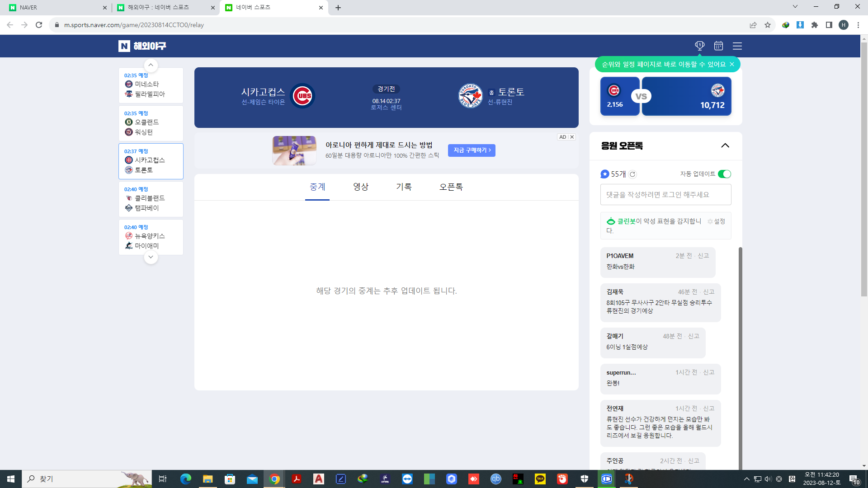The image size is (868, 488).
Task: Select 미네소타 vs 필라델피아 game
Action: click(151, 85)
